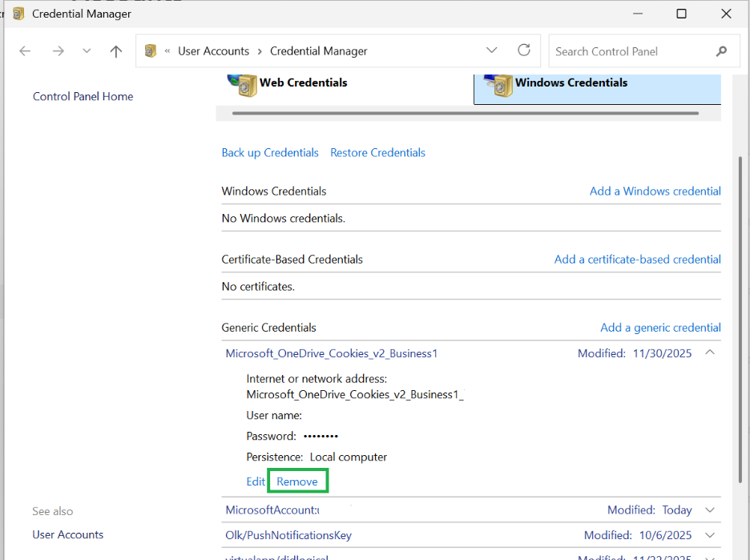Click the Modified 10/6/2025 text

638,535
